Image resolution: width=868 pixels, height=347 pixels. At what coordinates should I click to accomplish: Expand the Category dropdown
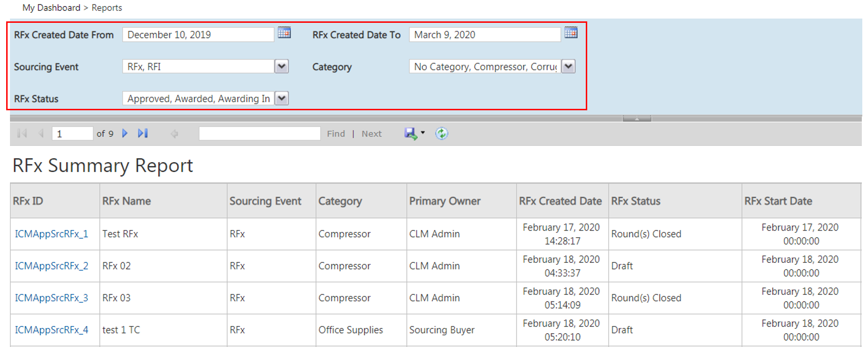tap(568, 67)
